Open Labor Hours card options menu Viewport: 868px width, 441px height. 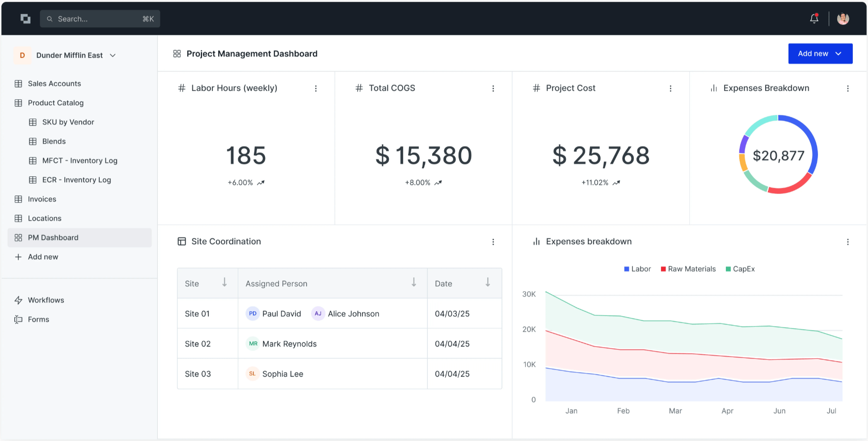click(316, 89)
